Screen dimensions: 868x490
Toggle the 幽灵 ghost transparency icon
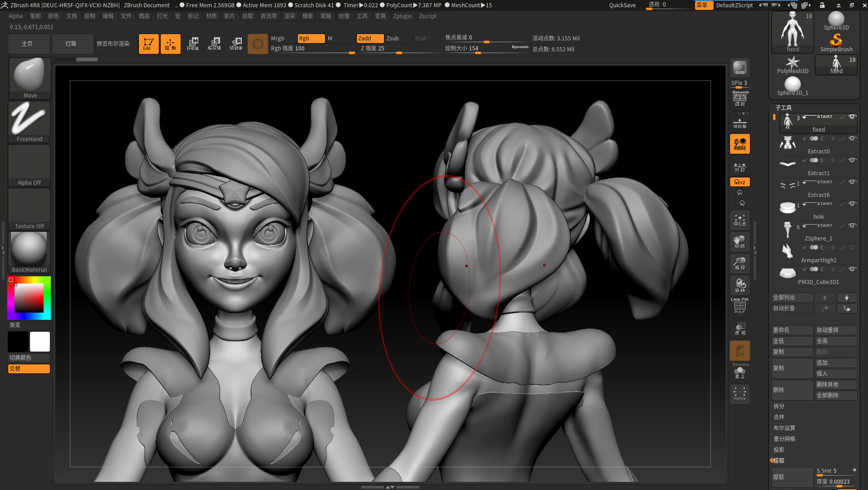tap(740, 351)
